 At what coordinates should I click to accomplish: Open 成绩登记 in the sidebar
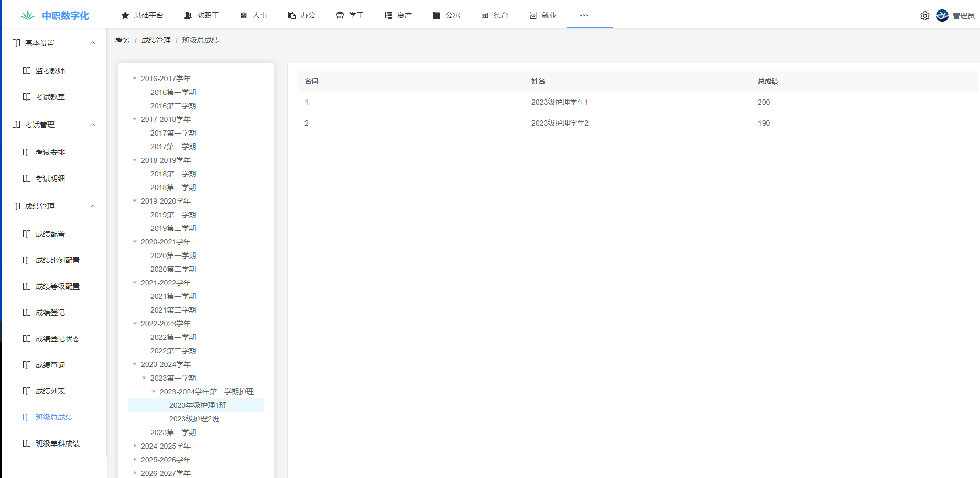tap(50, 313)
